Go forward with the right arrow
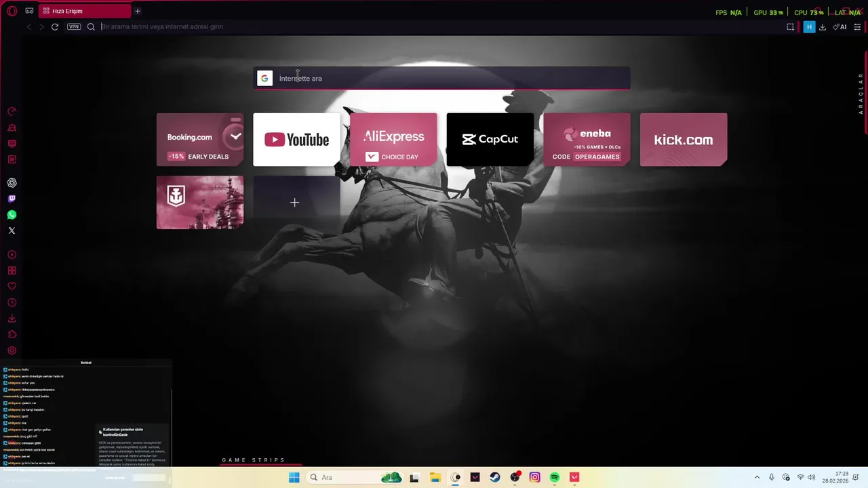Screen dimensions: 868x488 41,27
